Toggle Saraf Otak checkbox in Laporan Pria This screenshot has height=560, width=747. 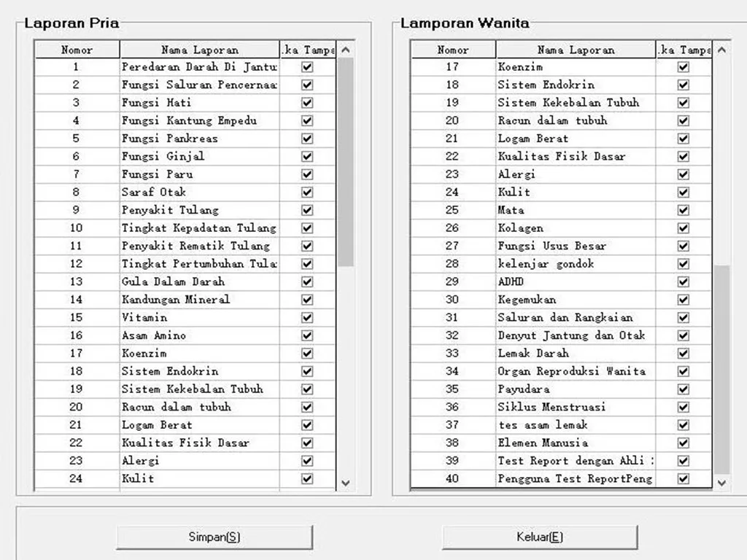tap(307, 192)
